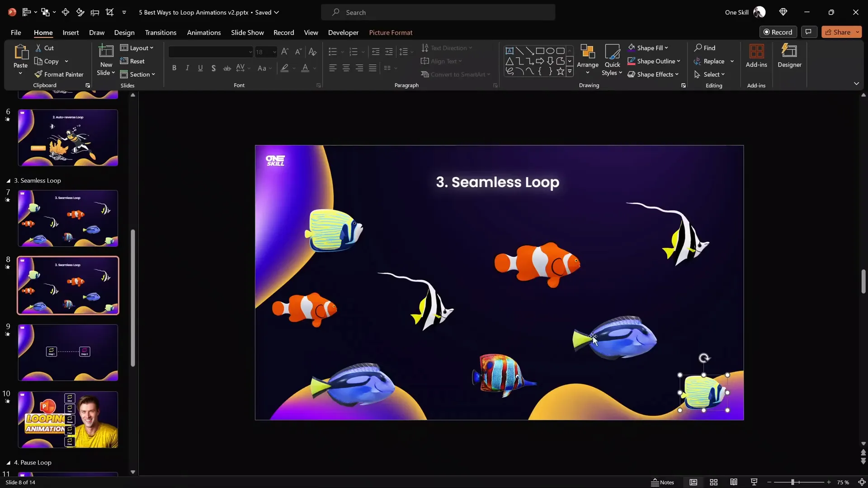Insert the Text Box shape from gallery
The height and width of the screenshot is (488, 868).
tap(509, 51)
